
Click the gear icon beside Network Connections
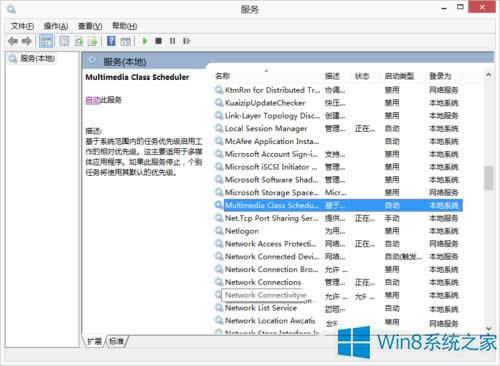coord(219,282)
